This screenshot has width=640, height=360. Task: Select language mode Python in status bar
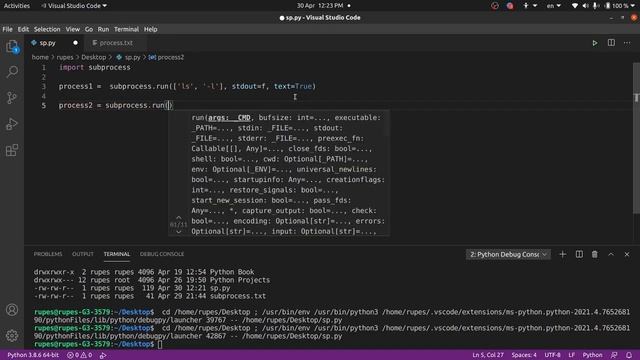(x=592, y=355)
